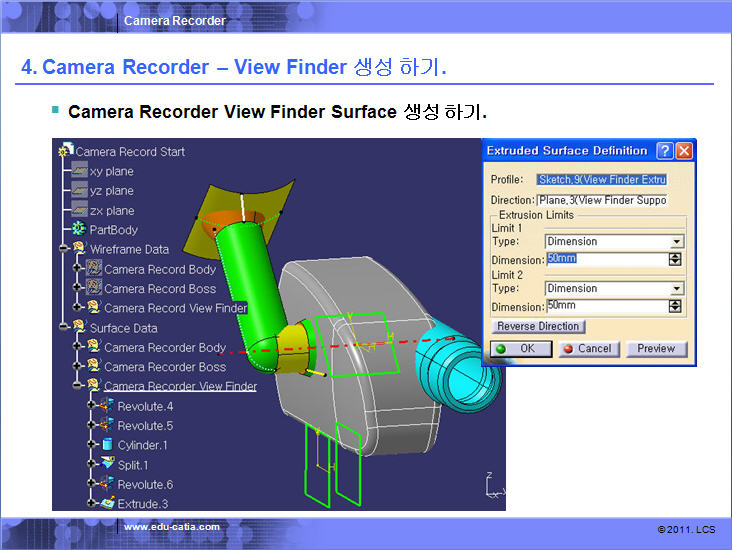
Task: Click the Reverse Direction button
Action: pos(539,327)
